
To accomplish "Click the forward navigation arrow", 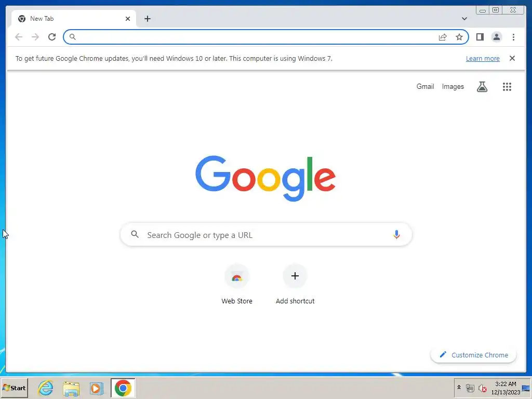I will 35,37.
